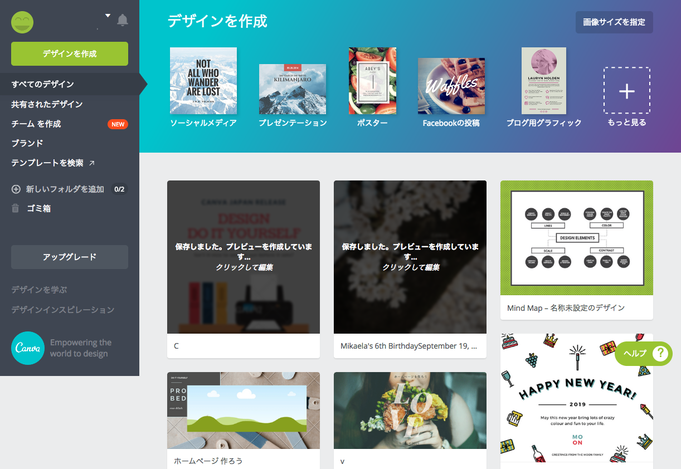This screenshot has height=469, width=681.
Task: Click the external link arrow icon by テンプレートを検索
Action: (x=92, y=163)
